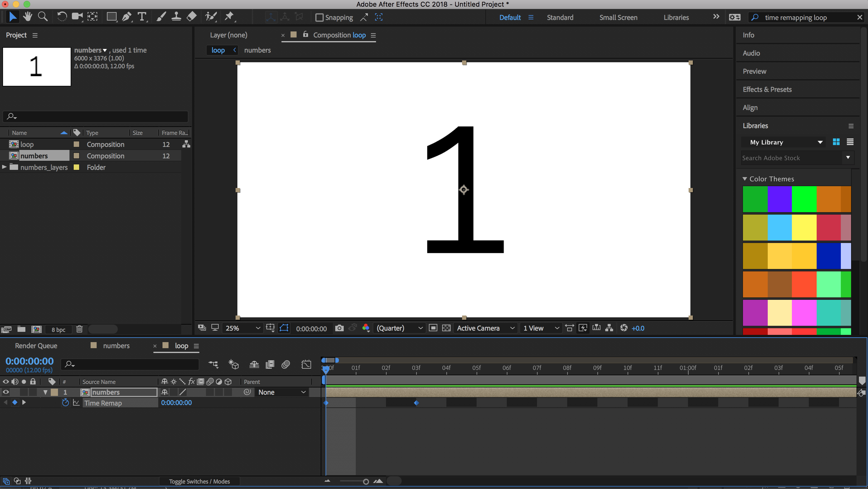This screenshot has height=489, width=868.
Task: Select the Time Remap keyframe at start
Action: [x=327, y=403]
